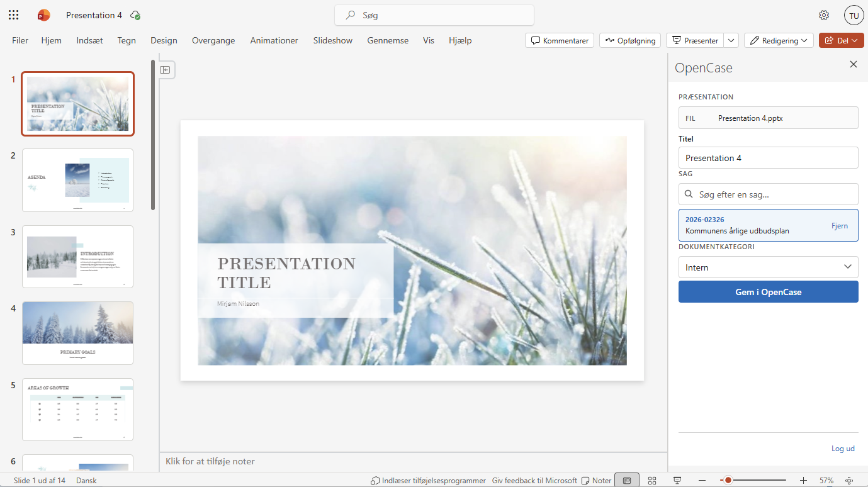Switch to Indsæt tab

[89, 40]
